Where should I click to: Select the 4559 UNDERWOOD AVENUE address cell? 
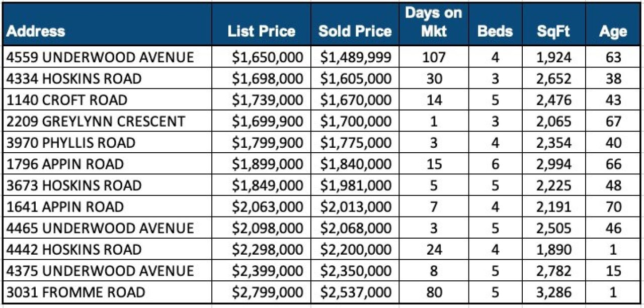click(100, 57)
